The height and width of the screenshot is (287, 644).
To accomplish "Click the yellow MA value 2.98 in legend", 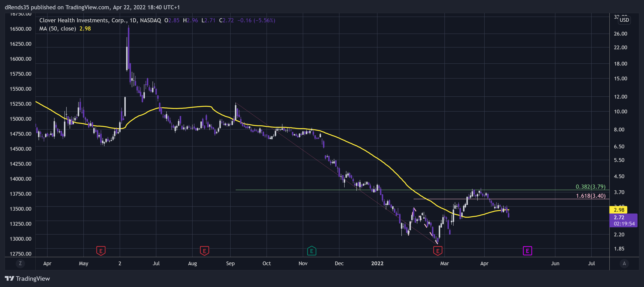I will [85, 29].
